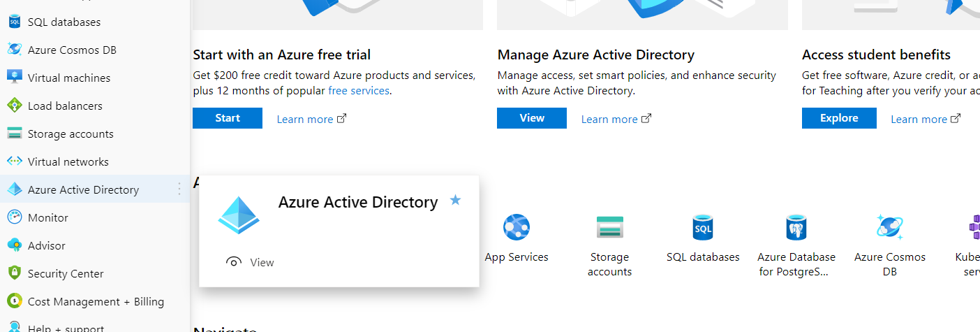Click View text in Active Directory popup

click(x=262, y=262)
